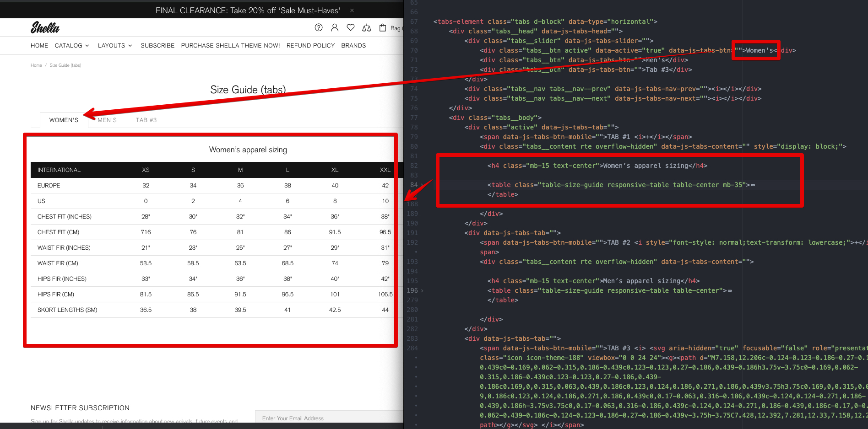Click line number 67 in the editor gutter

tap(414, 21)
